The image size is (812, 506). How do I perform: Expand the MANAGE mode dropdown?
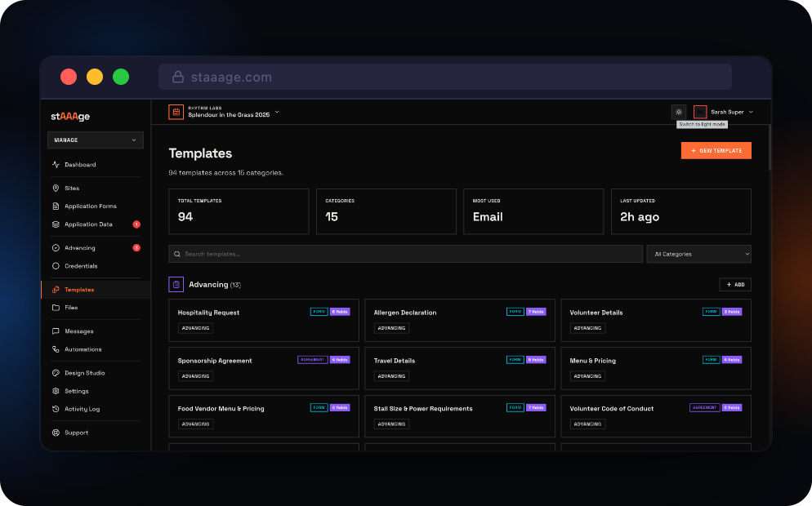(x=95, y=140)
